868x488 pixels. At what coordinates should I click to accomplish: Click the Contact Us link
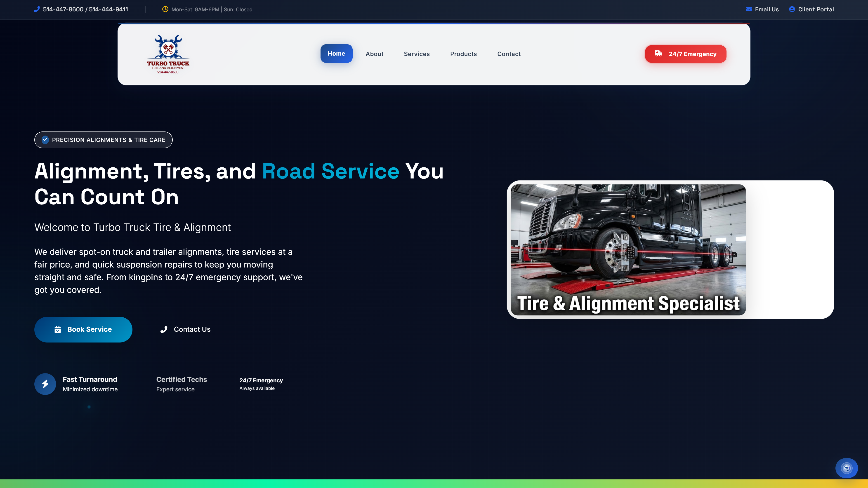click(192, 329)
